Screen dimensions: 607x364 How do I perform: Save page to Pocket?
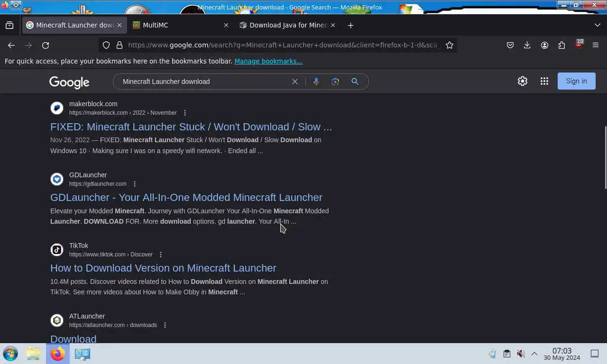[510, 45]
